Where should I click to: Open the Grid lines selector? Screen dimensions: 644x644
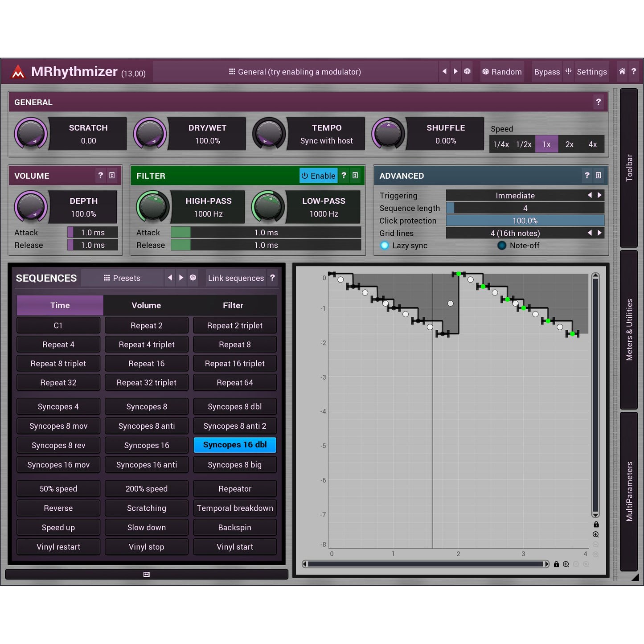[515, 233]
